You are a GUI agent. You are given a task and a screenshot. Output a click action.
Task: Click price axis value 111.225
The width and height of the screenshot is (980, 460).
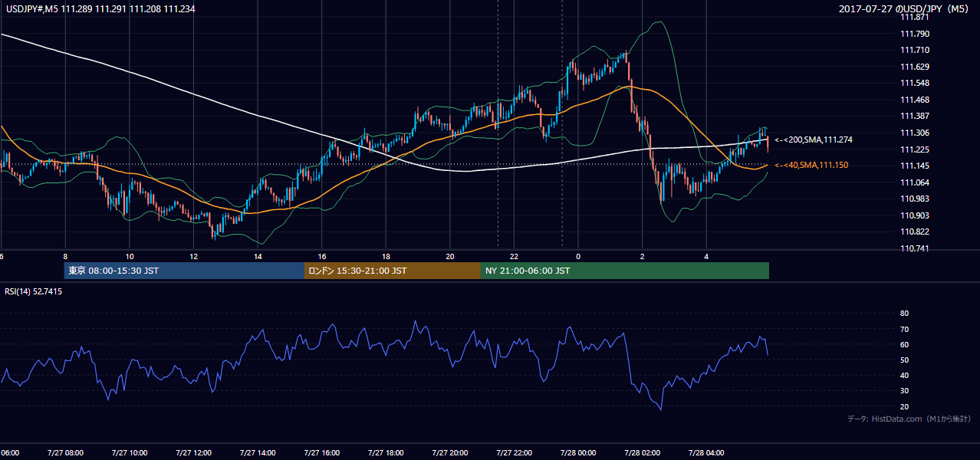pyautogui.click(x=915, y=149)
